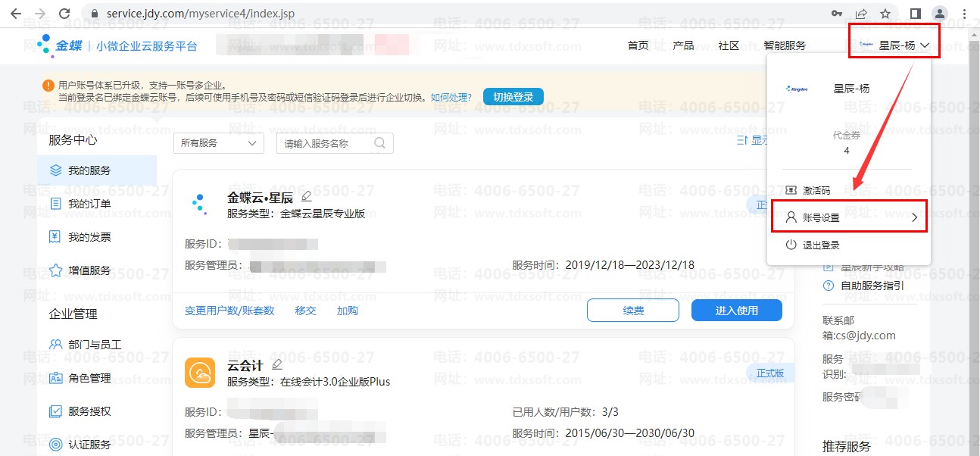The height and width of the screenshot is (456, 980).
Task: Click the 云会计 正式版 badge
Action: pos(769,373)
